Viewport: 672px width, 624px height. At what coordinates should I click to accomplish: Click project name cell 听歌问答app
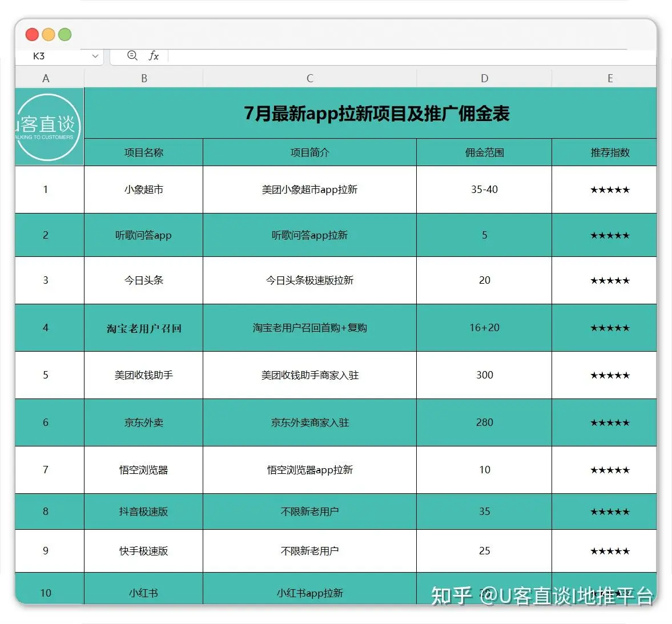pyautogui.click(x=143, y=235)
